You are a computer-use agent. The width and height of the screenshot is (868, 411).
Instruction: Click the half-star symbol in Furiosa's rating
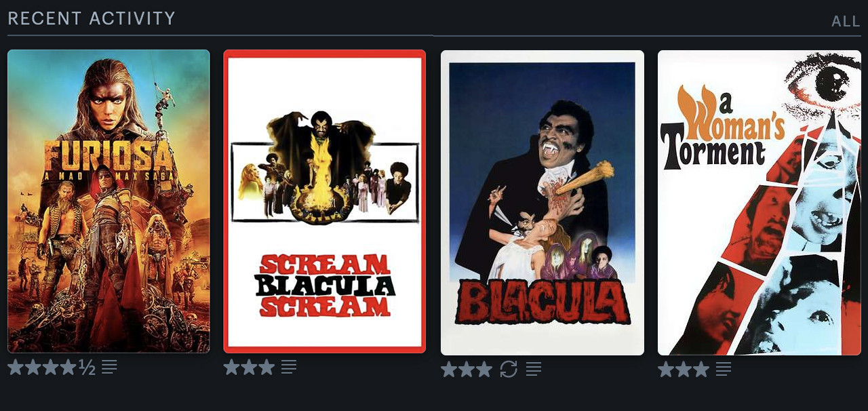pos(87,368)
